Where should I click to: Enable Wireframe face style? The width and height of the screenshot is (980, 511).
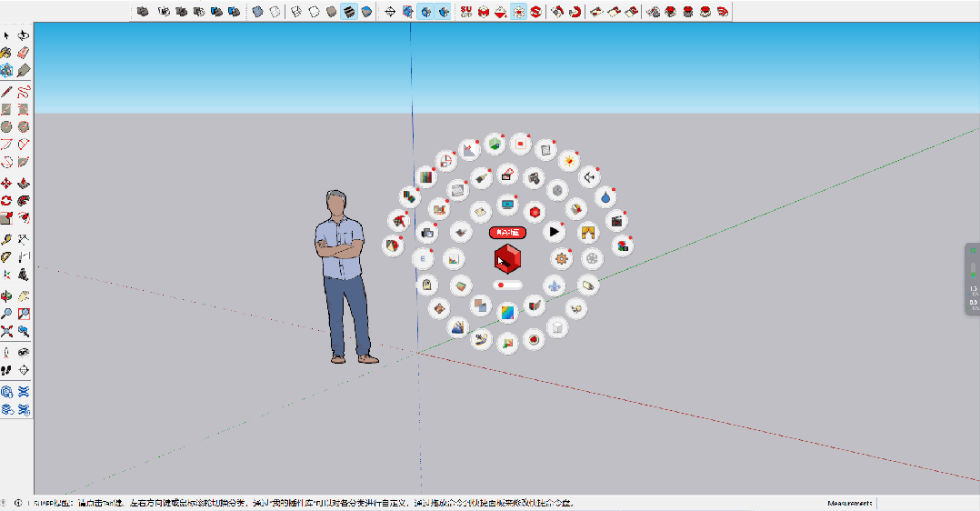[x=296, y=11]
